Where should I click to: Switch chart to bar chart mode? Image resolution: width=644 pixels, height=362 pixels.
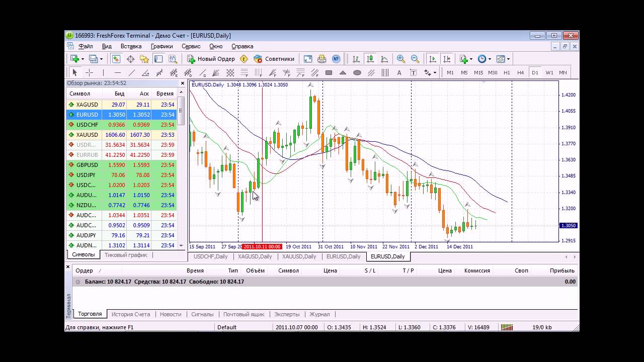[x=356, y=59]
